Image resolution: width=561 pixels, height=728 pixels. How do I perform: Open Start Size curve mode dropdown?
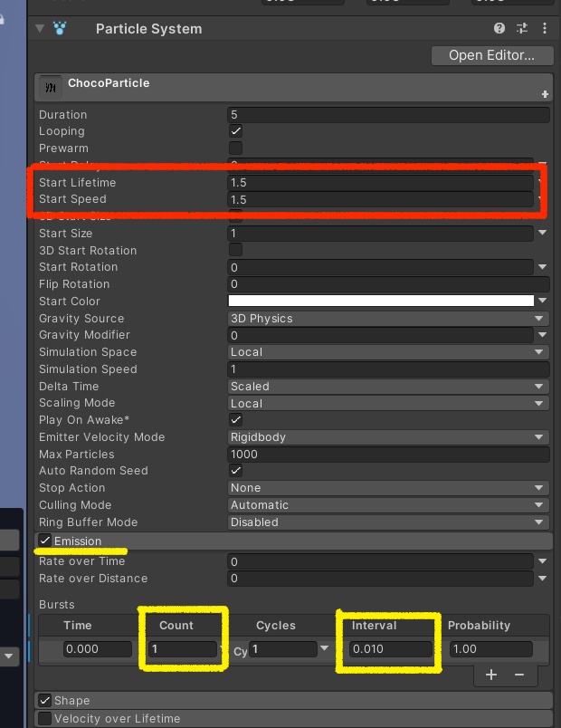(542, 233)
